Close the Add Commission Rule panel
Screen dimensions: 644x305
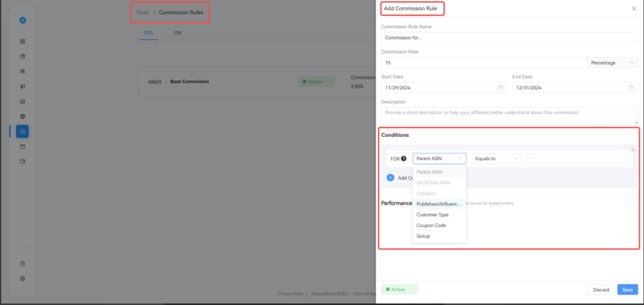pos(634,8)
